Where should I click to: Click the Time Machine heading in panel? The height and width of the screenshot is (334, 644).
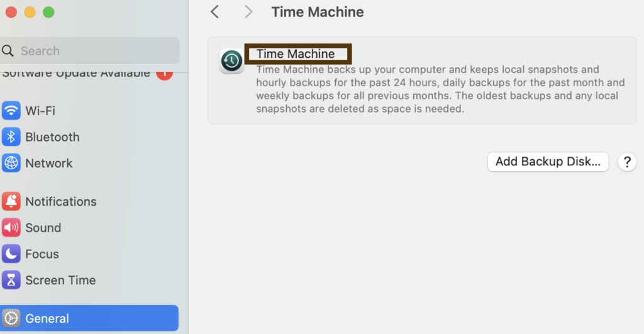pos(296,54)
